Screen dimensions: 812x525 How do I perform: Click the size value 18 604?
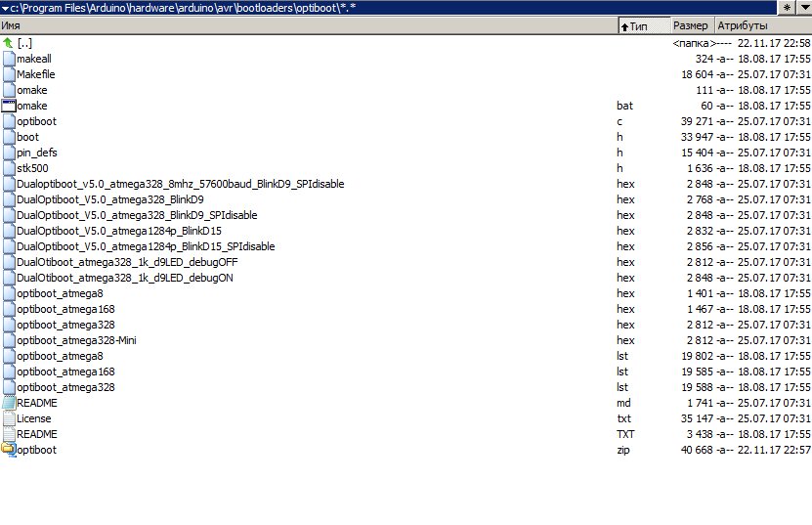pyautogui.click(x=697, y=74)
